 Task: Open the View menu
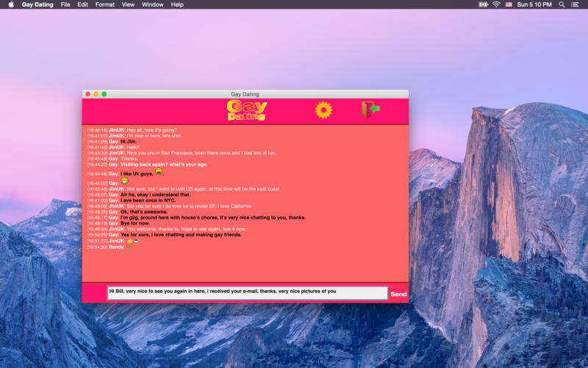(x=128, y=4)
